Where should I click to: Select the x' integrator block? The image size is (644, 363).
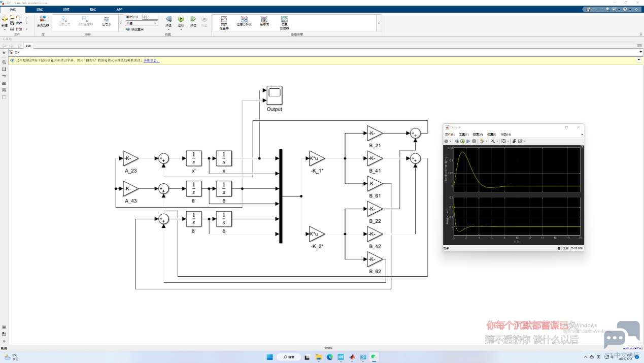coord(193,158)
